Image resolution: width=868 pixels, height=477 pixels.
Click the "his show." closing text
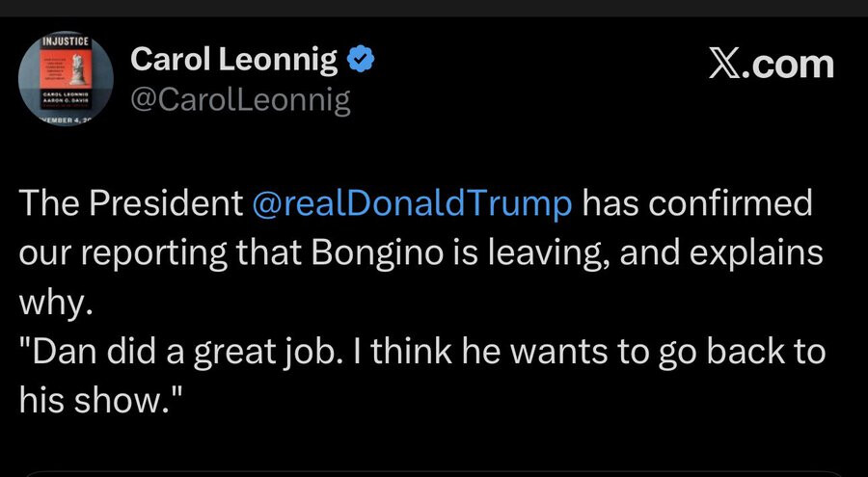[x=99, y=400]
